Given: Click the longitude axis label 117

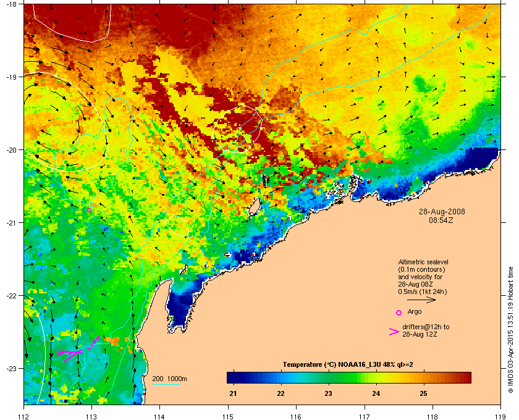Looking at the screenshot, I should 365,416.
